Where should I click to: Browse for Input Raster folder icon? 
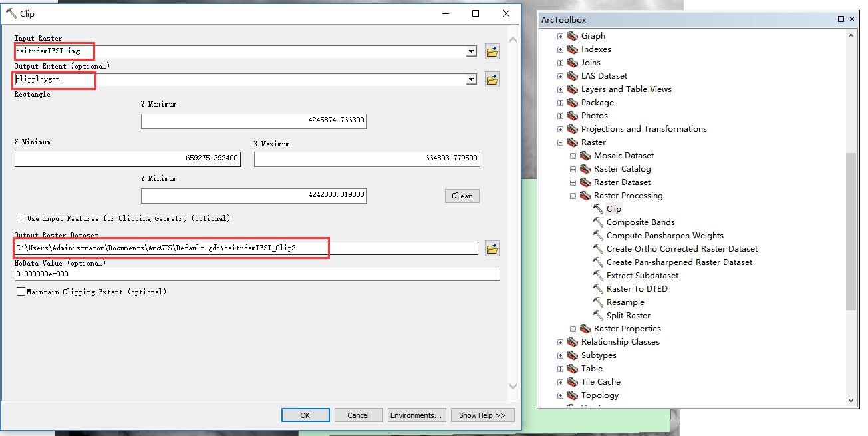point(492,51)
